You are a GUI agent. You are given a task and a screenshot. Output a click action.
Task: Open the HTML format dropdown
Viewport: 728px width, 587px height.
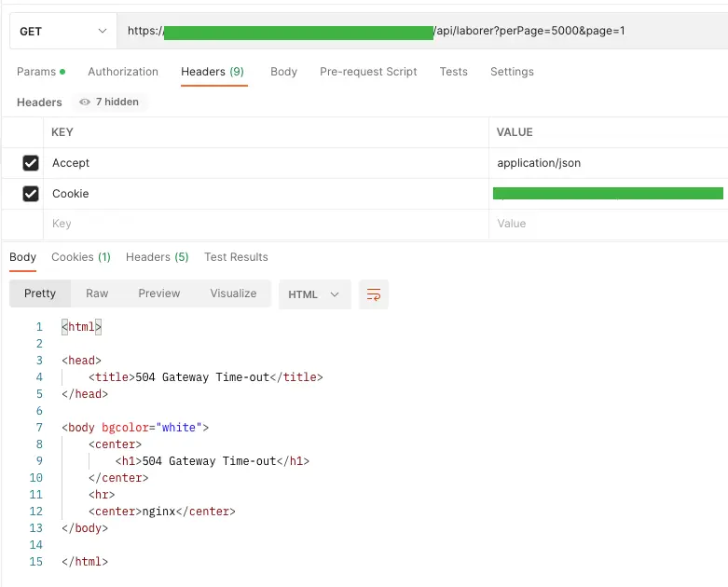tap(314, 294)
